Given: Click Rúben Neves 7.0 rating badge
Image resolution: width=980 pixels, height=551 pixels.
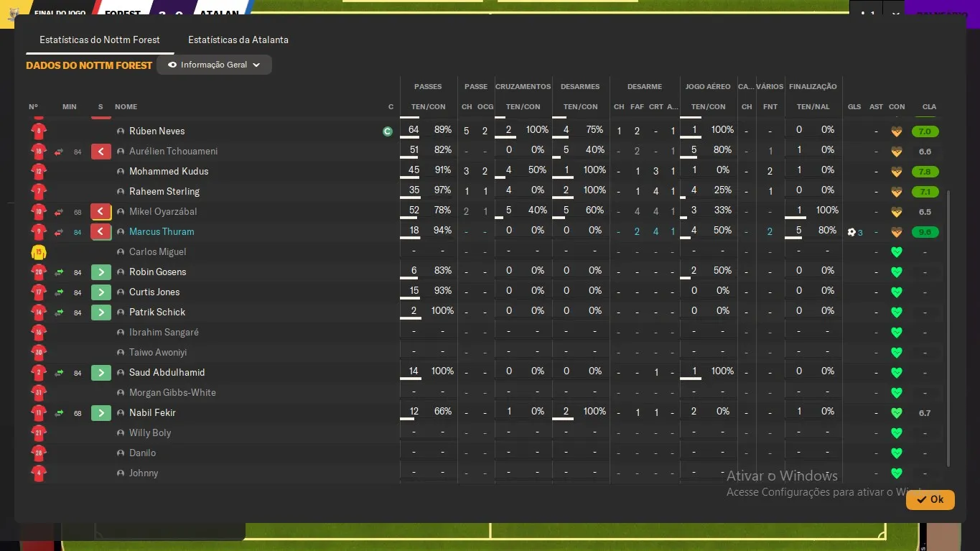Looking at the screenshot, I should [x=925, y=131].
